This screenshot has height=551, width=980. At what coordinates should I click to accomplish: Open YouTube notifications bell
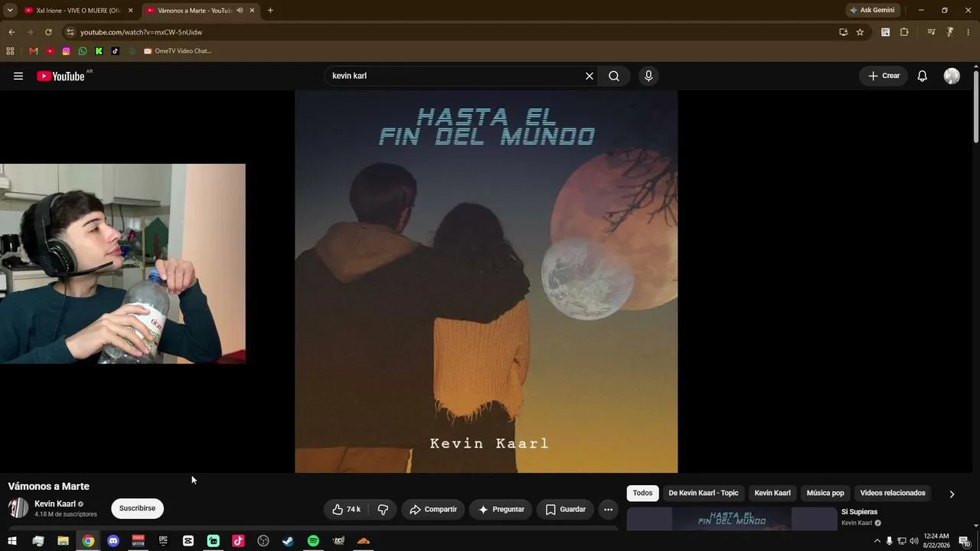point(923,76)
